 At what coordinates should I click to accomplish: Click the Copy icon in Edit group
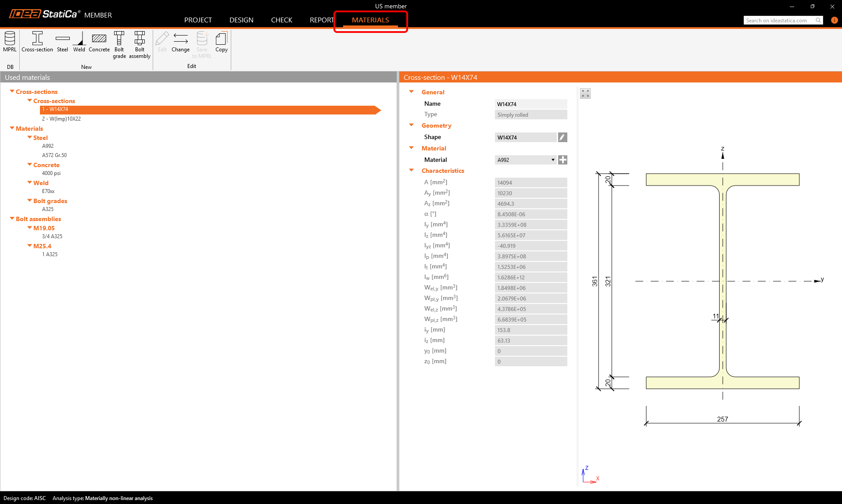coord(222,42)
